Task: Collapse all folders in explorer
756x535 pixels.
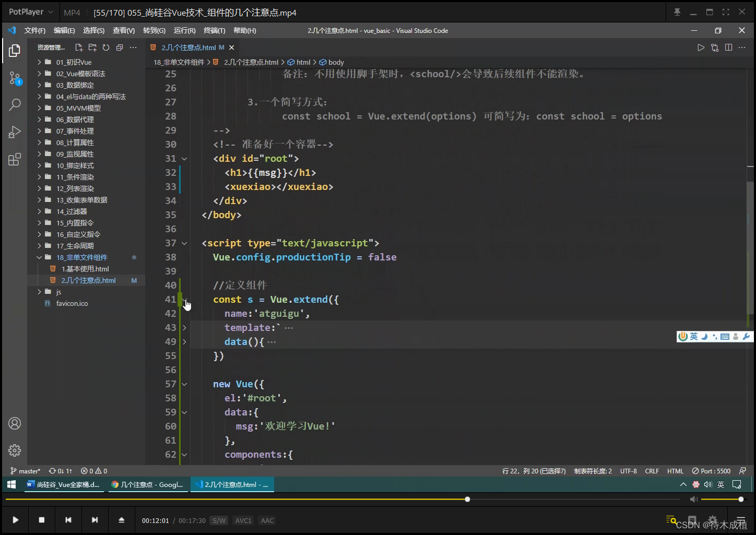Action: [x=120, y=47]
